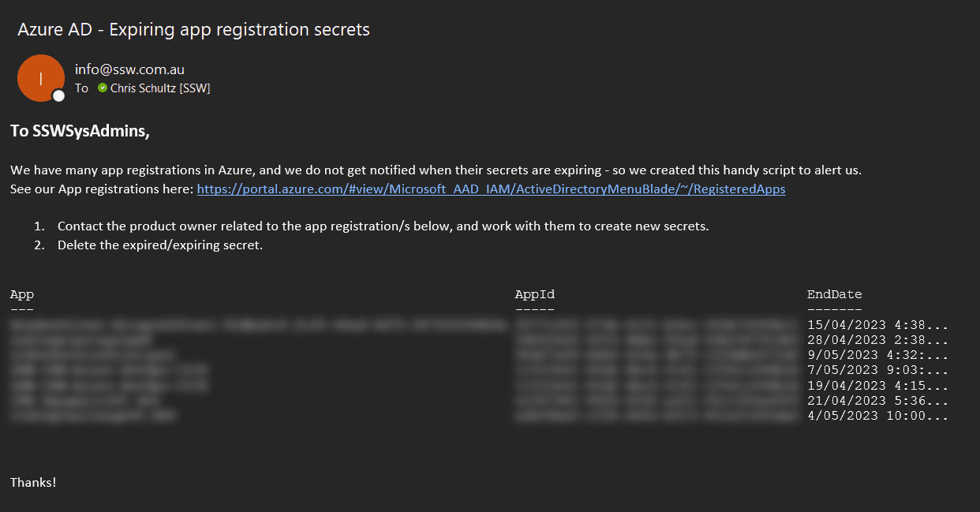Click the "To SSWSysAdmins," greeting line
980x512 pixels.
coord(80,132)
